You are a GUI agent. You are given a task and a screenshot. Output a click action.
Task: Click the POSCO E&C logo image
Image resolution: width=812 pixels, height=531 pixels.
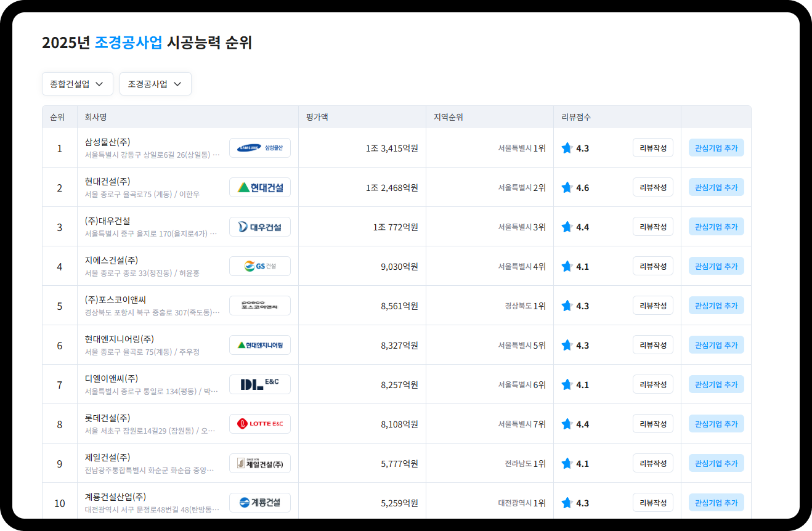(259, 306)
